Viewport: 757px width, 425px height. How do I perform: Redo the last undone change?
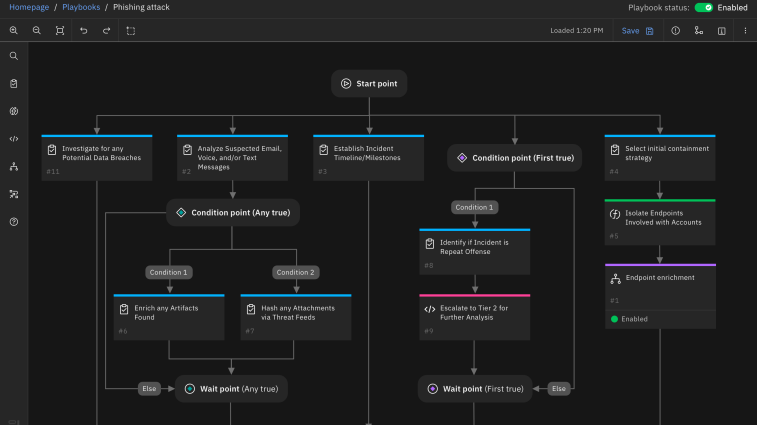coord(106,31)
